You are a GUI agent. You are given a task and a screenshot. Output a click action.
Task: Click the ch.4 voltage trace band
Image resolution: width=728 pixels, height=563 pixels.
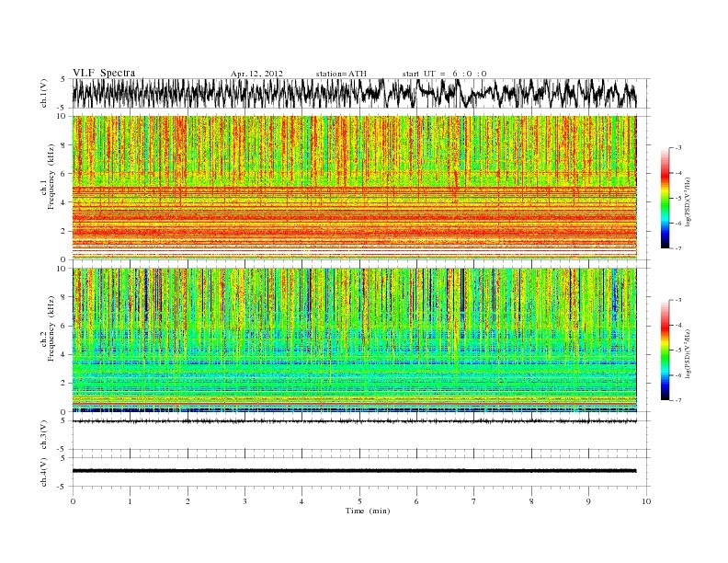[x=354, y=471]
